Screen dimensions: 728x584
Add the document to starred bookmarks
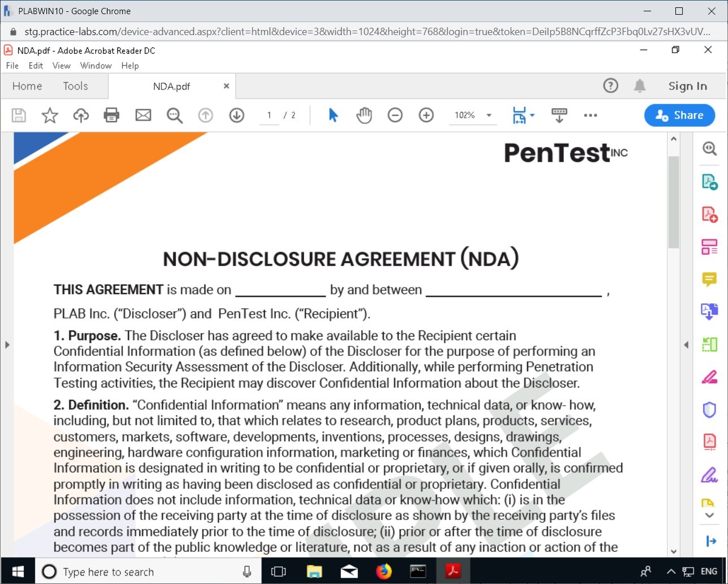coord(50,115)
